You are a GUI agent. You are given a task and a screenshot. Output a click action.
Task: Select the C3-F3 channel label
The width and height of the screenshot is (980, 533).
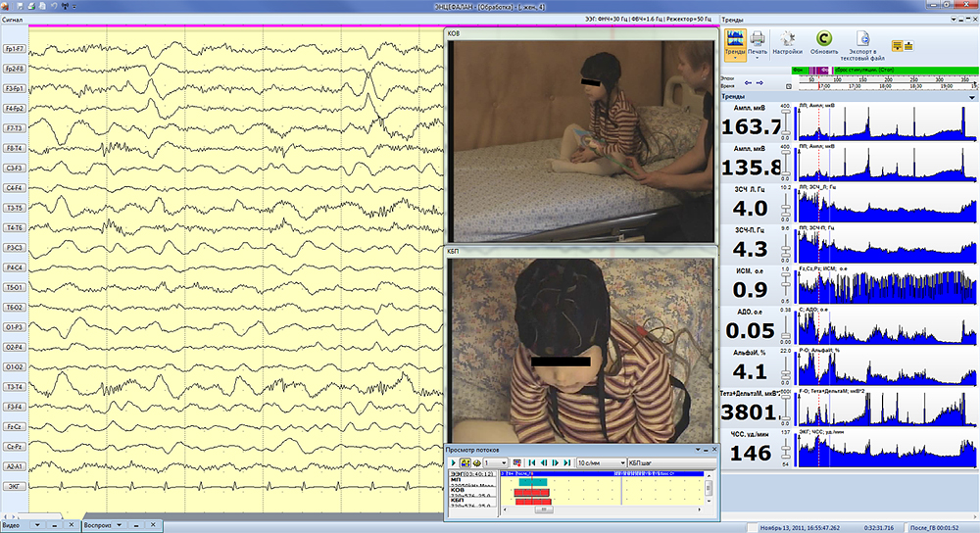(15, 169)
